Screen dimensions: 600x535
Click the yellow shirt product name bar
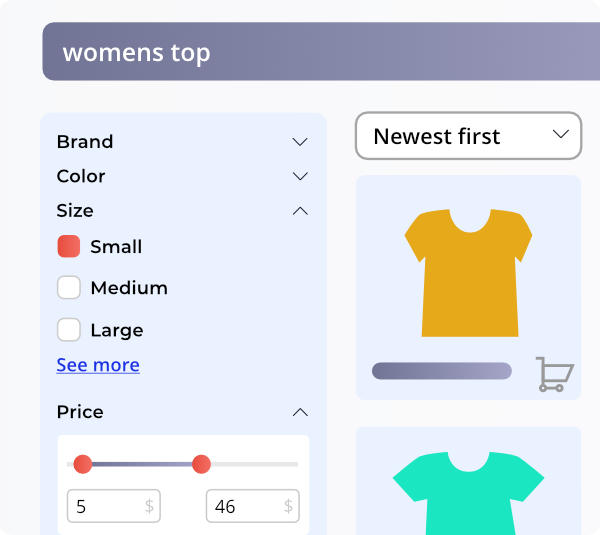click(441, 371)
